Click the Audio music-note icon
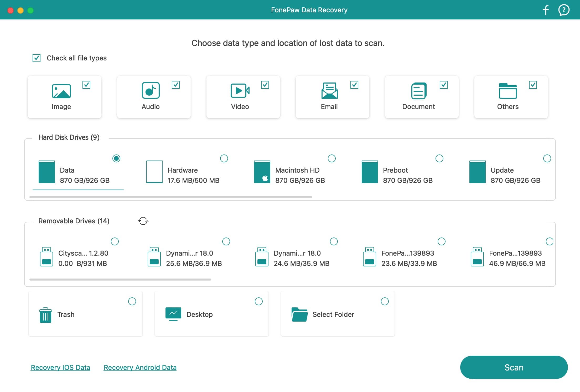This screenshot has width=580, height=392. [151, 90]
